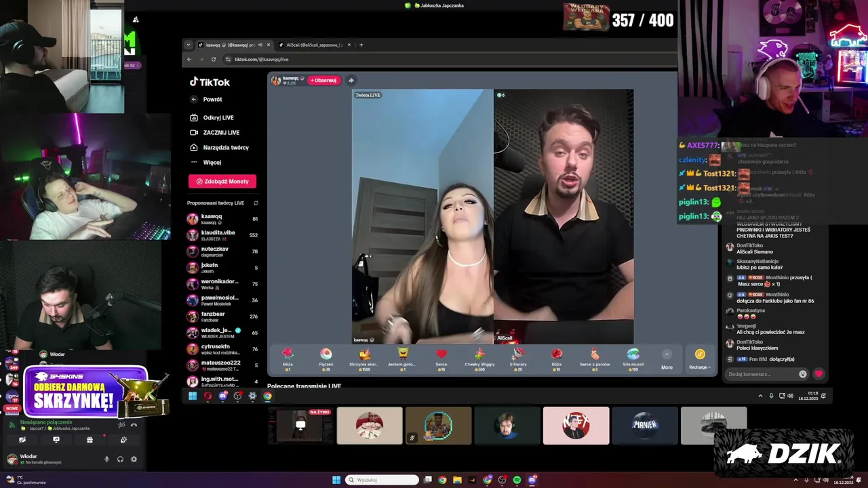Click the TikTok logo in the sidebar
This screenshot has width=868, height=488.
pos(210,82)
